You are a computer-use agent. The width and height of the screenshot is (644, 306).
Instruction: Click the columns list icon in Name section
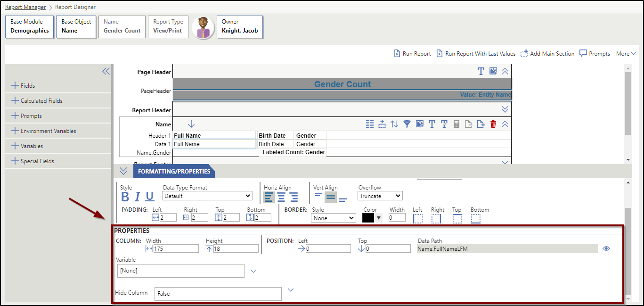[370, 124]
